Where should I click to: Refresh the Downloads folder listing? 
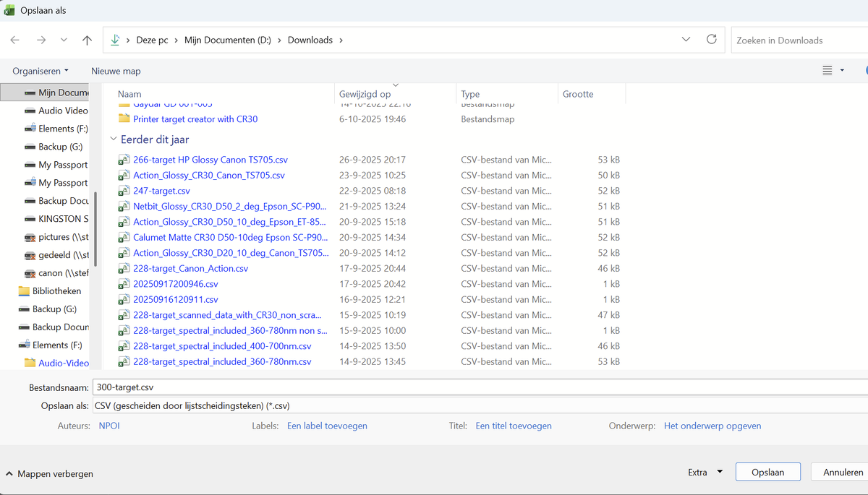[711, 40]
